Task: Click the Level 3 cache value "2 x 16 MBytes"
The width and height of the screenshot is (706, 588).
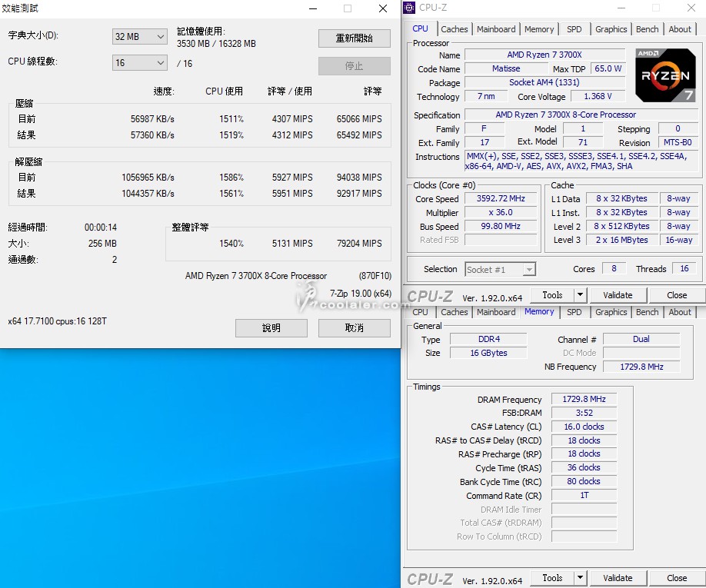Action: [622, 240]
